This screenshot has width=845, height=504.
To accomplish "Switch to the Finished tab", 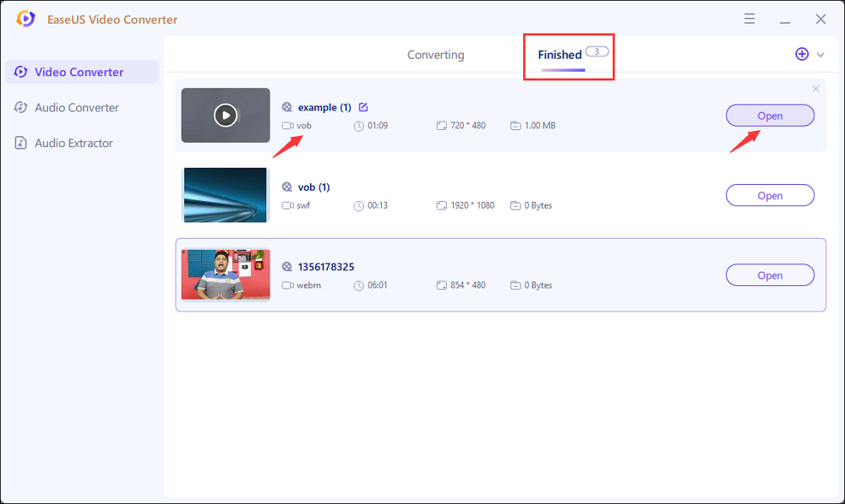I will [x=559, y=55].
